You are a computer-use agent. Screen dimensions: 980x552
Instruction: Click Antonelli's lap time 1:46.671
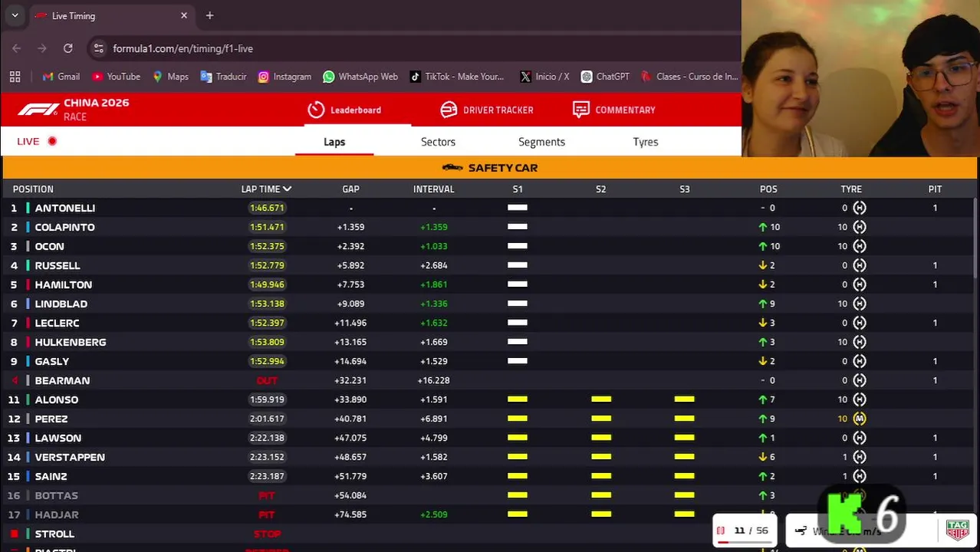pyautogui.click(x=267, y=208)
